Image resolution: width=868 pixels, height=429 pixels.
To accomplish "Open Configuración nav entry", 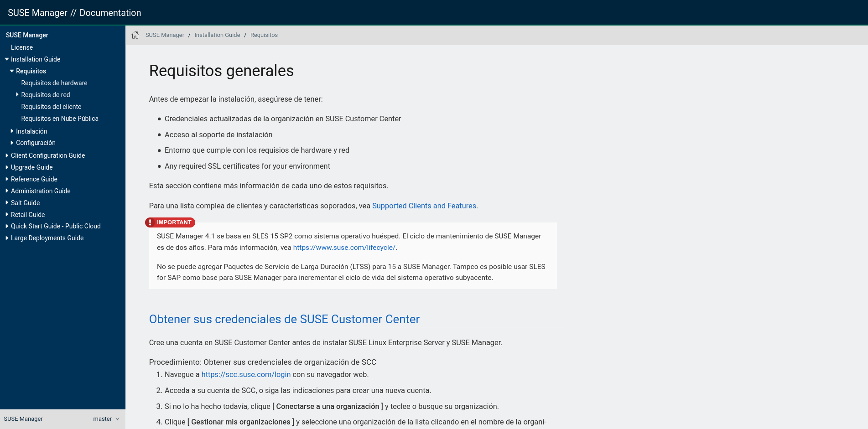I will (36, 143).
